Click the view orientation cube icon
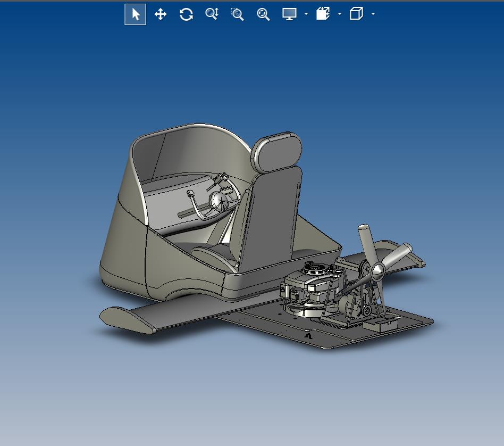The image size is (504, 446). (356, 14)
